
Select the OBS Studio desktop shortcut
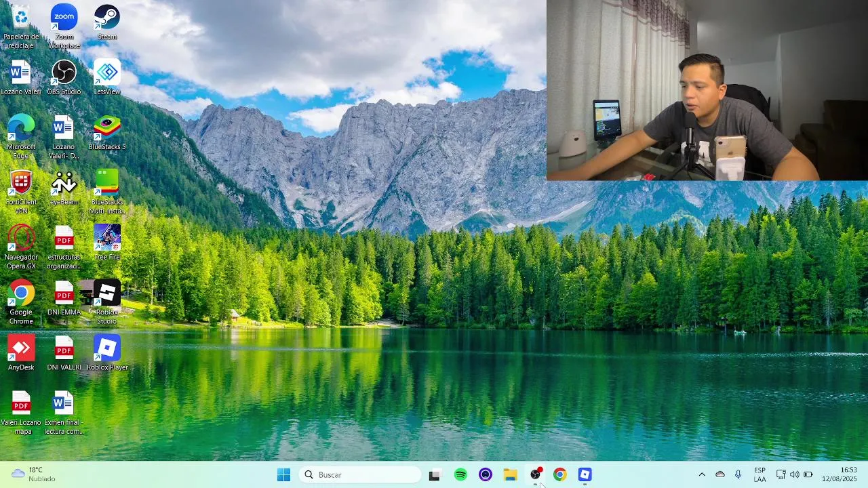tap(64, 77)
